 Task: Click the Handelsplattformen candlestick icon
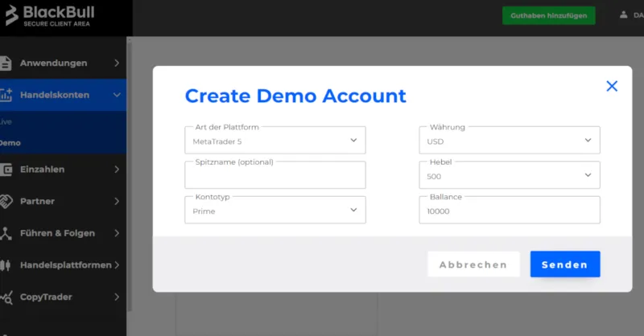click(x=5, y=264)
